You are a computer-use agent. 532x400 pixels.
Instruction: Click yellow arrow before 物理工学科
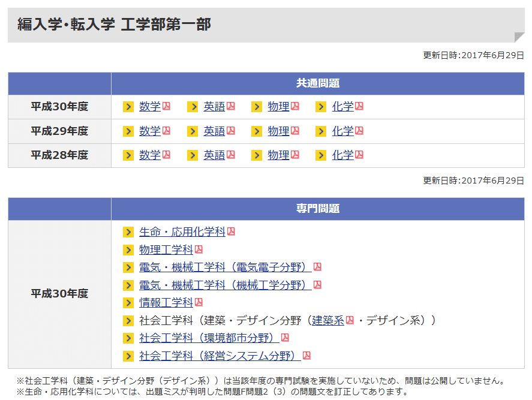(x=128, y=251)
